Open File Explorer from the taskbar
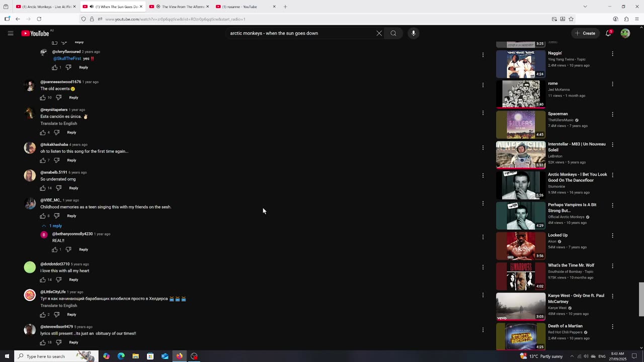 click(x=136, y=356)
